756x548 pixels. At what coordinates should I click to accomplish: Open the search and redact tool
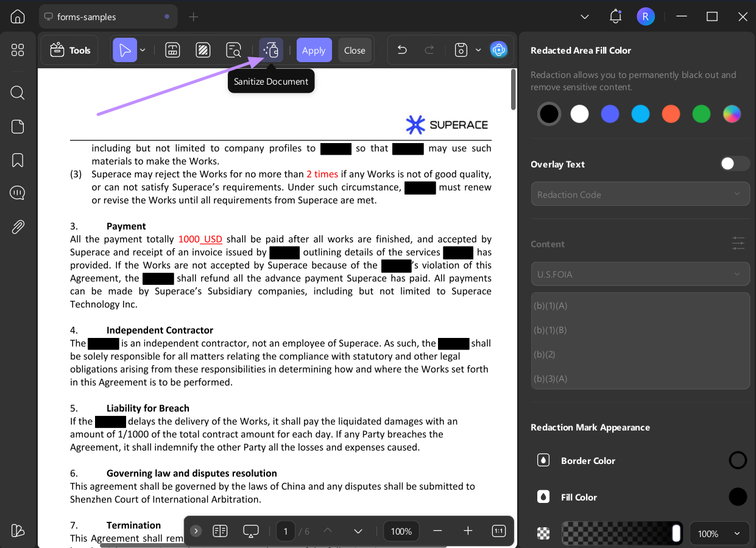[x=233, y=50]
